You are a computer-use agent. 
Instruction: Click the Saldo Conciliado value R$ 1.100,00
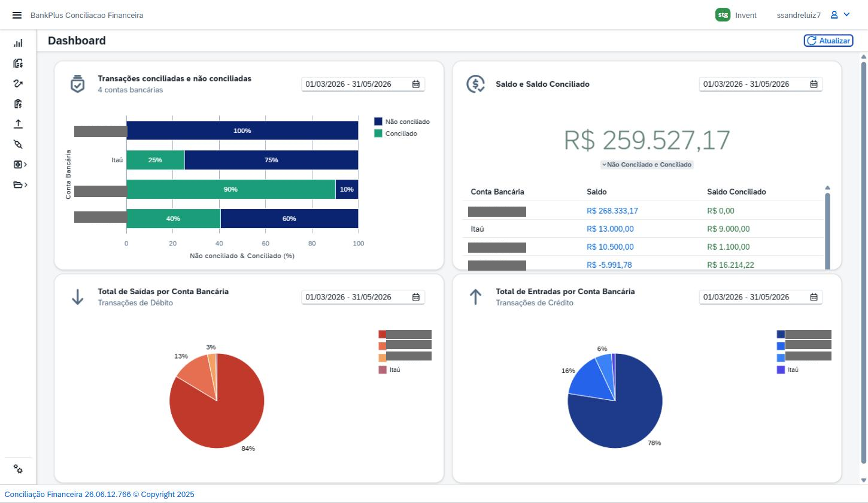coord(728,247)
